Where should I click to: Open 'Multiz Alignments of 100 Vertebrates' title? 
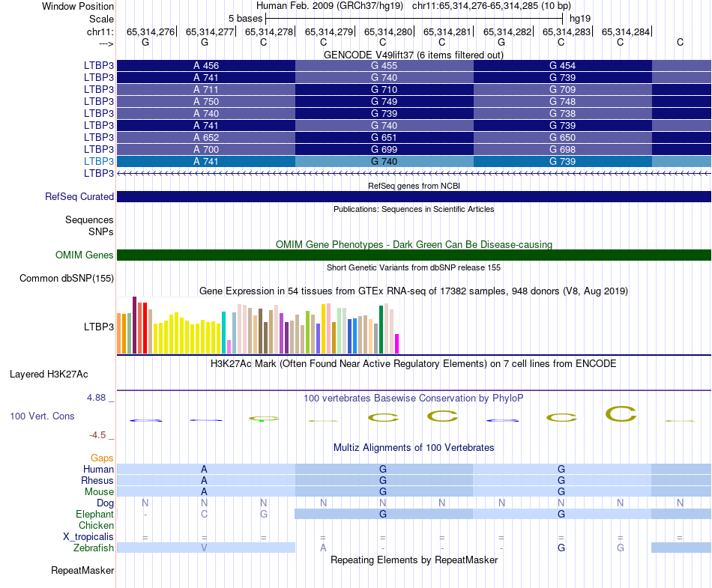tap(414, 447)
